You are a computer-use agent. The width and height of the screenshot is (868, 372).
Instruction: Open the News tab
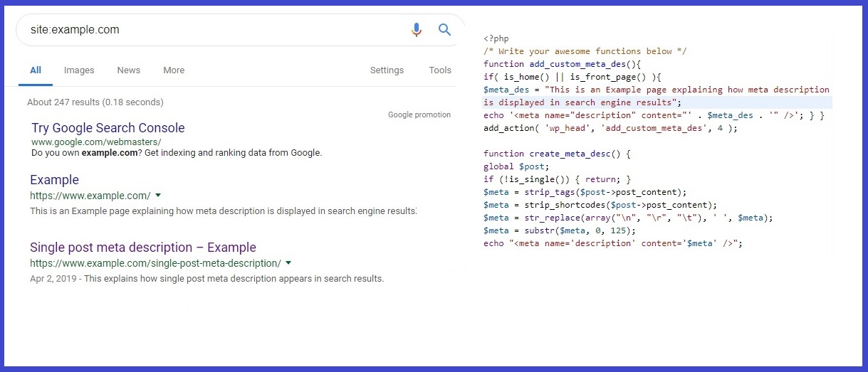[x=129, y=70]
